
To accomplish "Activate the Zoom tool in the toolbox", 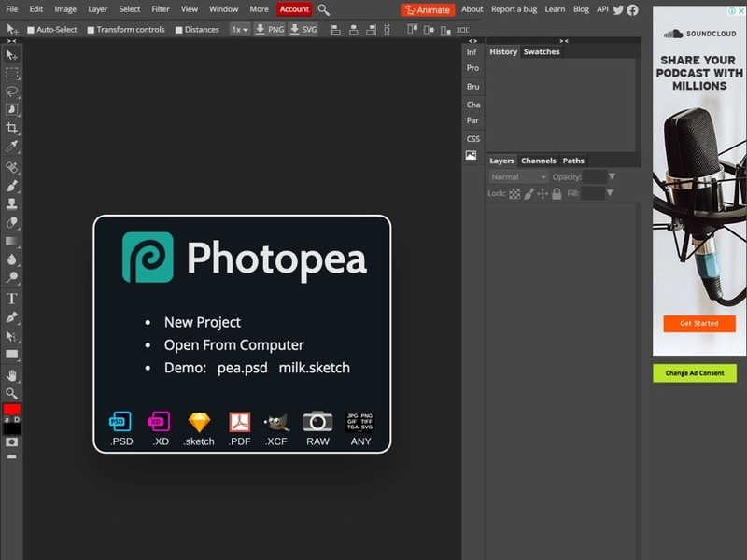I will point(11,393).
